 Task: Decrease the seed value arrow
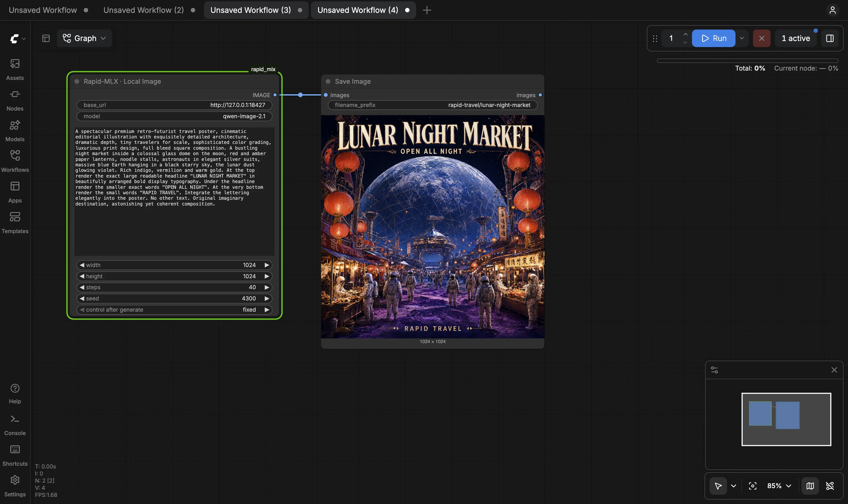point(82,299)
